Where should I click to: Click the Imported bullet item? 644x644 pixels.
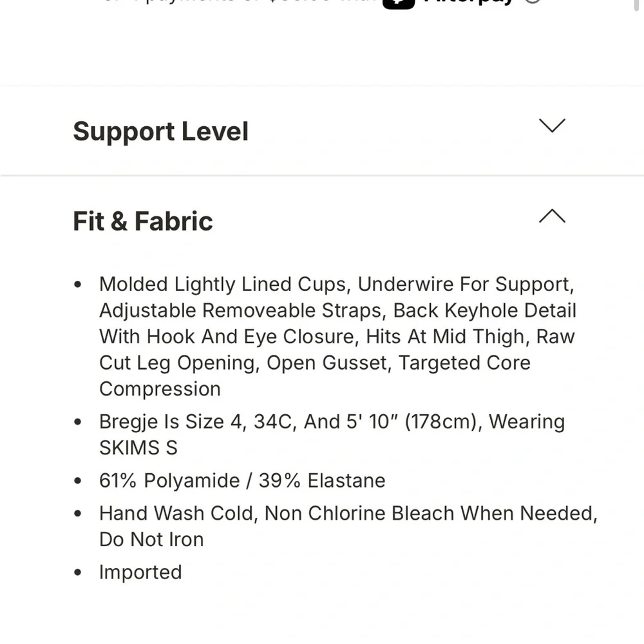click(140, 572)
